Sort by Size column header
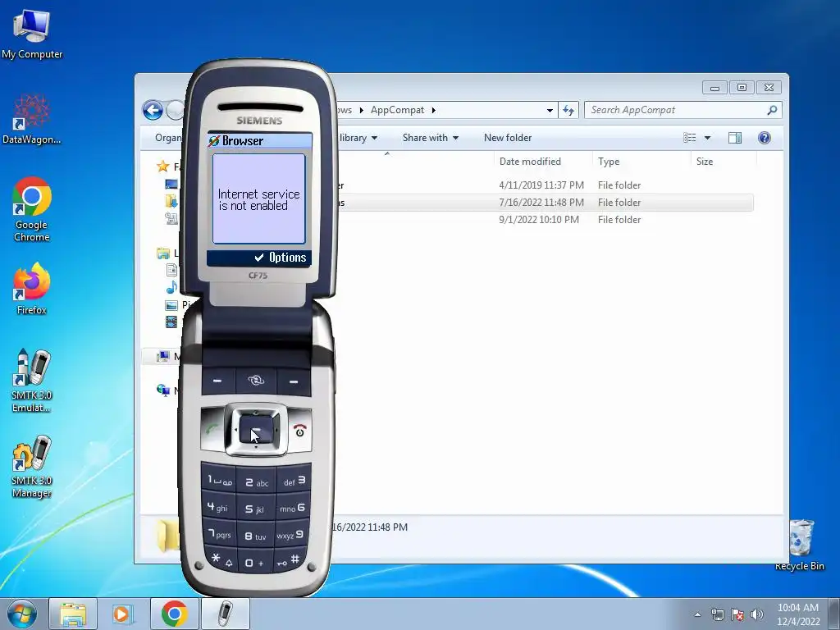The height and width of the screenshot is (630, 840). (724, 162)
